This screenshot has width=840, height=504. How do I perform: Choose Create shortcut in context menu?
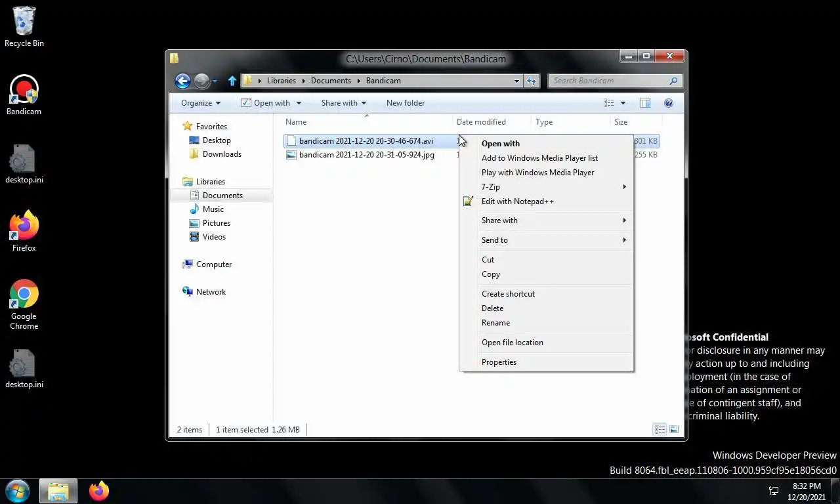pyautogui.click(x=546, y=294)
